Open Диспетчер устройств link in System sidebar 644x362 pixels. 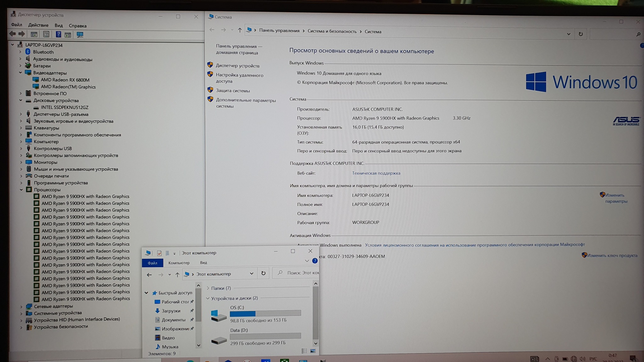237,66
